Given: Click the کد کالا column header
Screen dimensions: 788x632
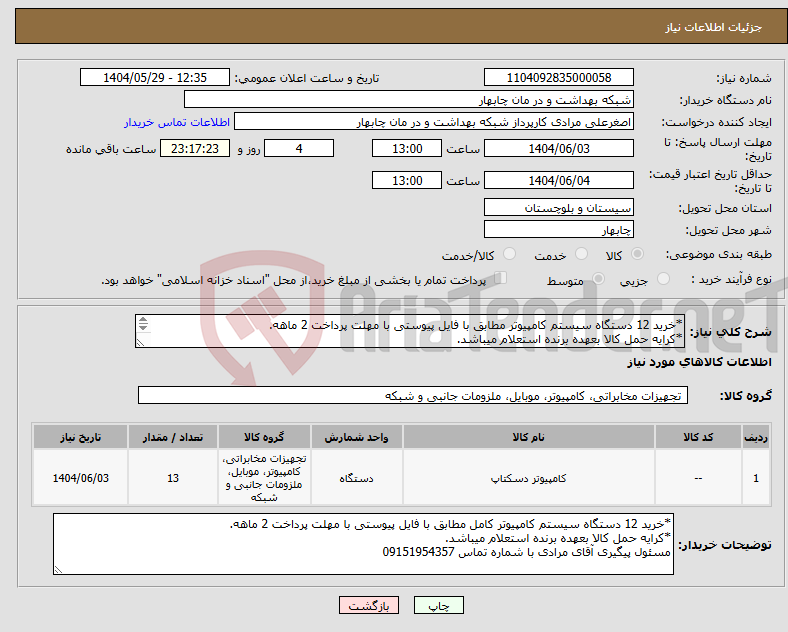Looking at the screenshot, I should click(x=698, y=437).
